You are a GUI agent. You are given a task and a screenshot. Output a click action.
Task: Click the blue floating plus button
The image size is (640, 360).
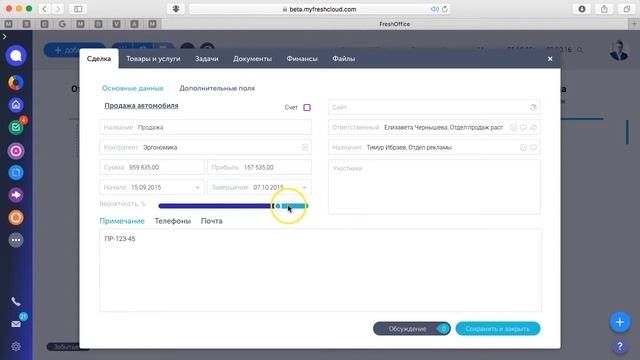[x=620, y=322]
